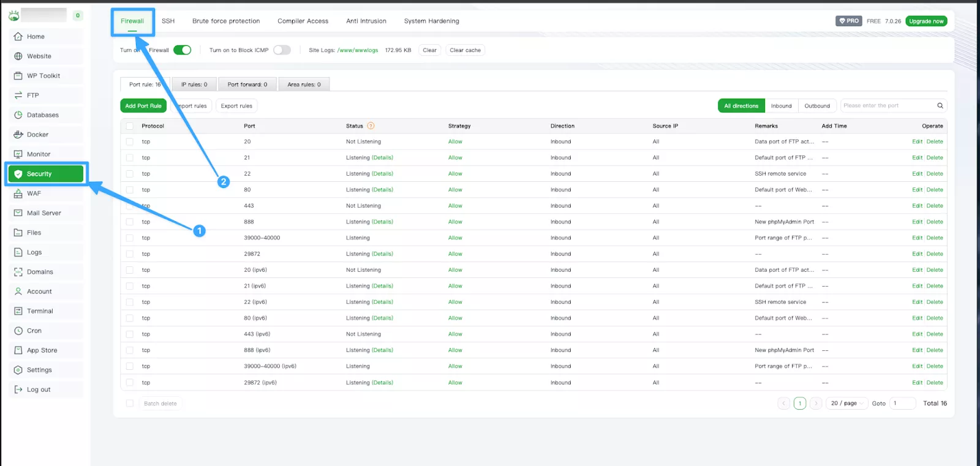Click the Settings gear icon
This screenshot has width=980, height=466.
point(18,370)
